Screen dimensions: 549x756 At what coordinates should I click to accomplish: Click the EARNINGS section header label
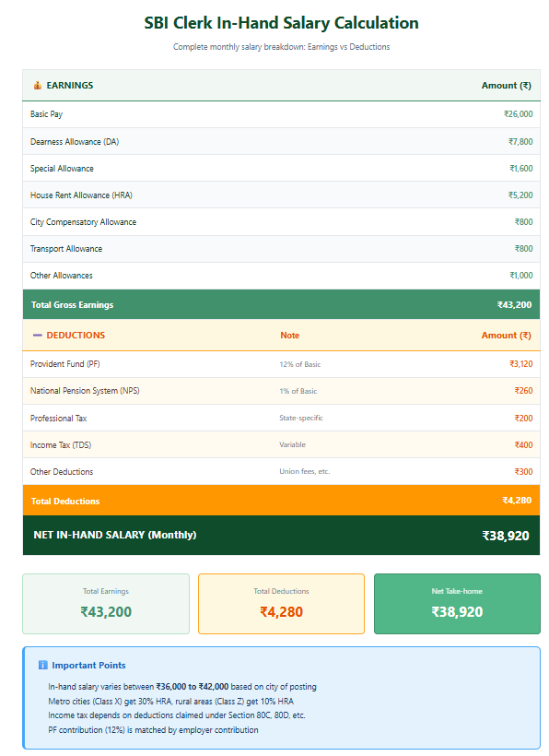[x=70, y=86]
